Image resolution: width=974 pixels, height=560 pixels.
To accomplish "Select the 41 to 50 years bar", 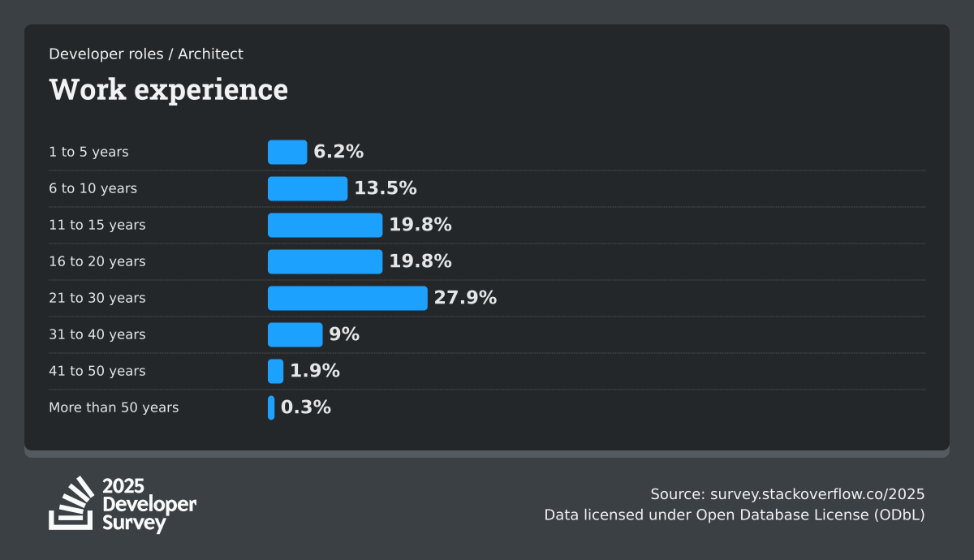I will tap(276, 371).
